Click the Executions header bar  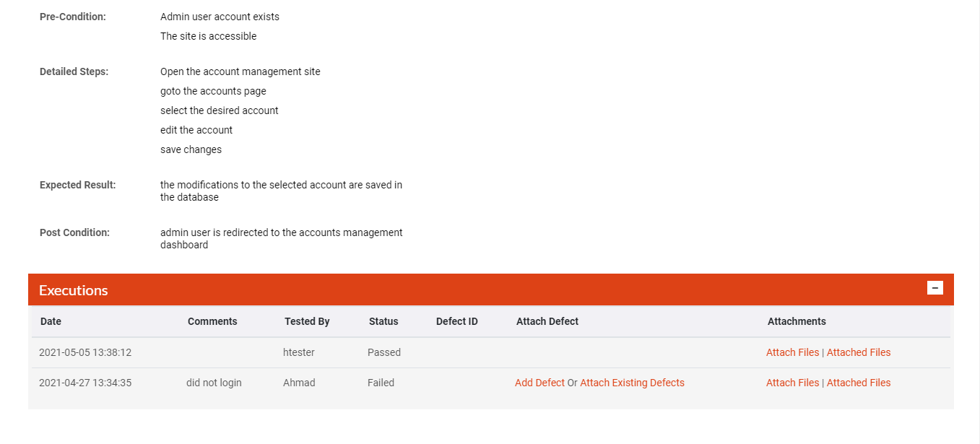(74, 290)
